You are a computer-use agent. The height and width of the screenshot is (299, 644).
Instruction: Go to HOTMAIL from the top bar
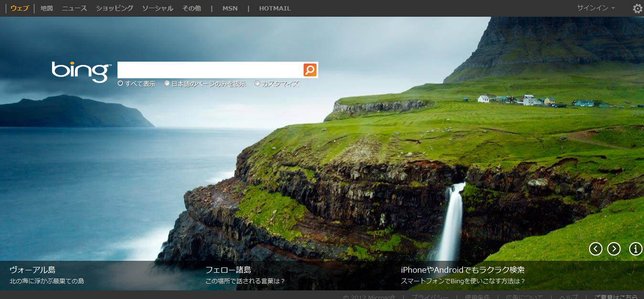(274, 9)
